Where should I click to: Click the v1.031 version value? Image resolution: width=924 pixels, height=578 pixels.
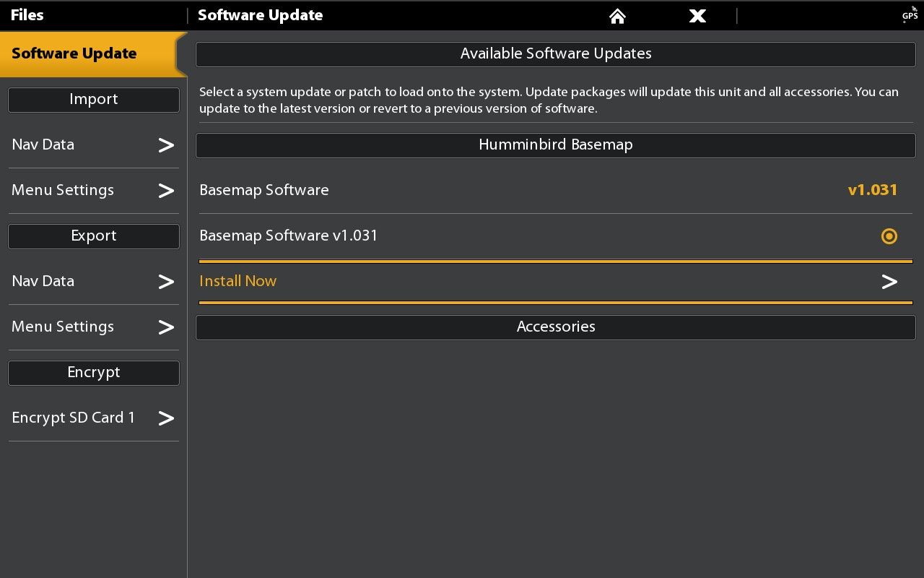point(873,190)
